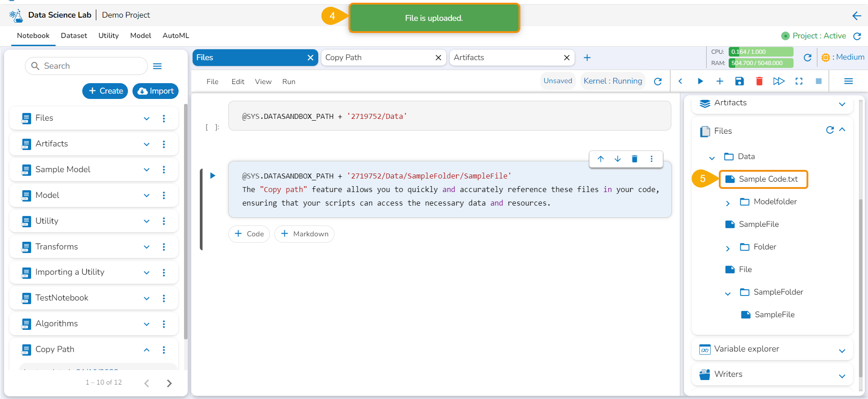Add a new Markdown cell
The width and height of the screenshot is (868, 399).
(304, 234)
